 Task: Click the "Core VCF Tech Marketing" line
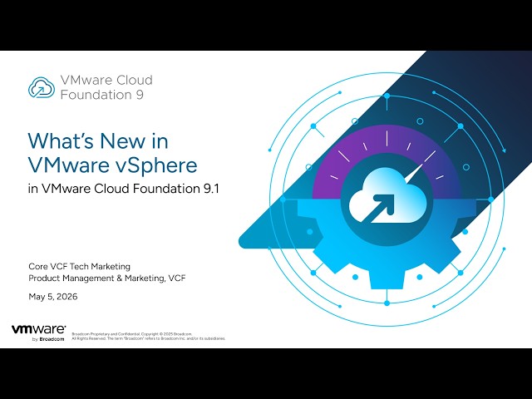[x=80, y=266]
